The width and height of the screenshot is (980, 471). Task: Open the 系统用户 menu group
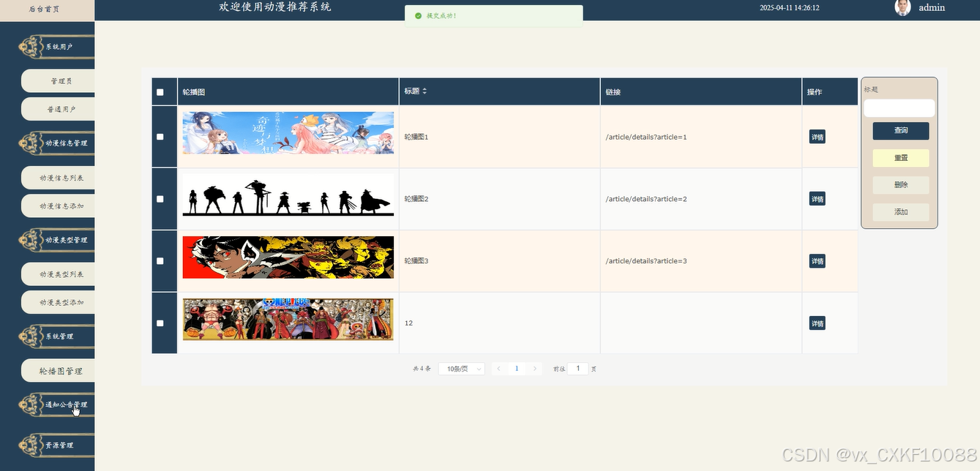click(55, 47)
